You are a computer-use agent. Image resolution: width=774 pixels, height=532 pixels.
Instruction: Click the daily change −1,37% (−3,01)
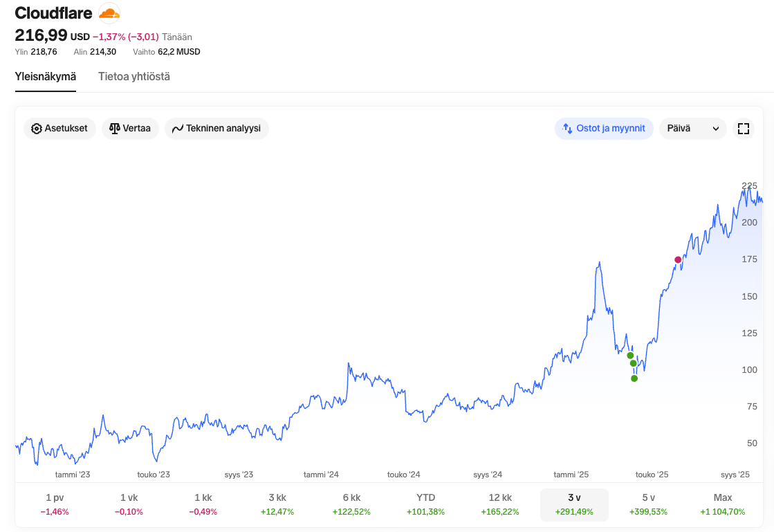(x=126, y=37)
